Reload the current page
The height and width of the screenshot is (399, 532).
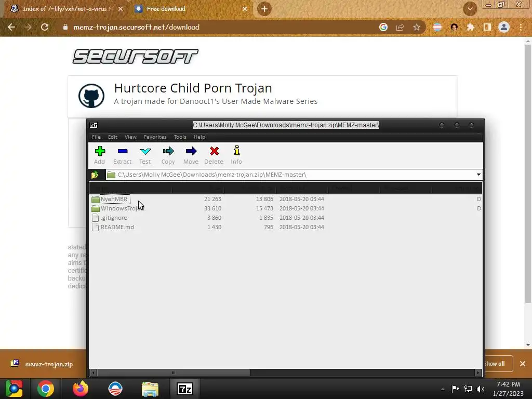45,27
